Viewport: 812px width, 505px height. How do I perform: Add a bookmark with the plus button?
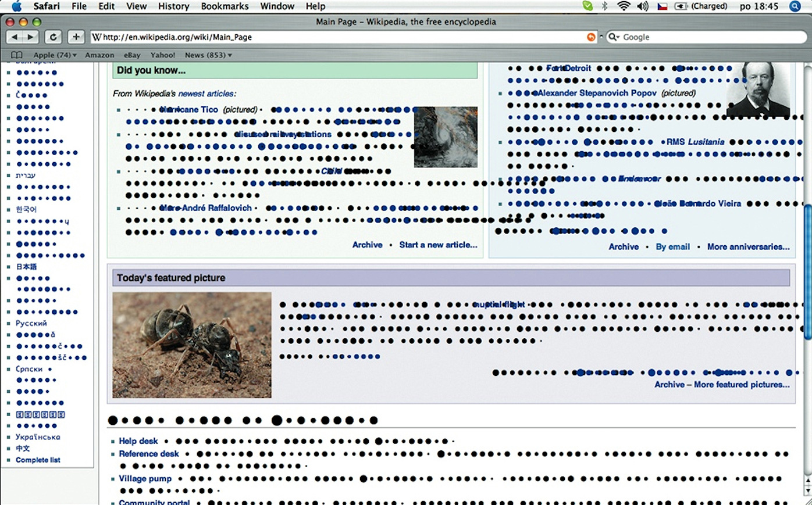tap(76, 37)
